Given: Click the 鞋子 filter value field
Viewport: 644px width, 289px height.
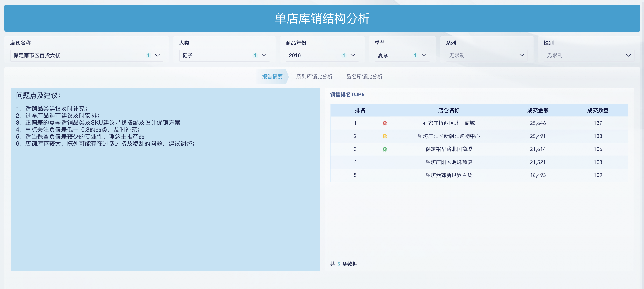Looking at the screenshot, I should [212, 55].
